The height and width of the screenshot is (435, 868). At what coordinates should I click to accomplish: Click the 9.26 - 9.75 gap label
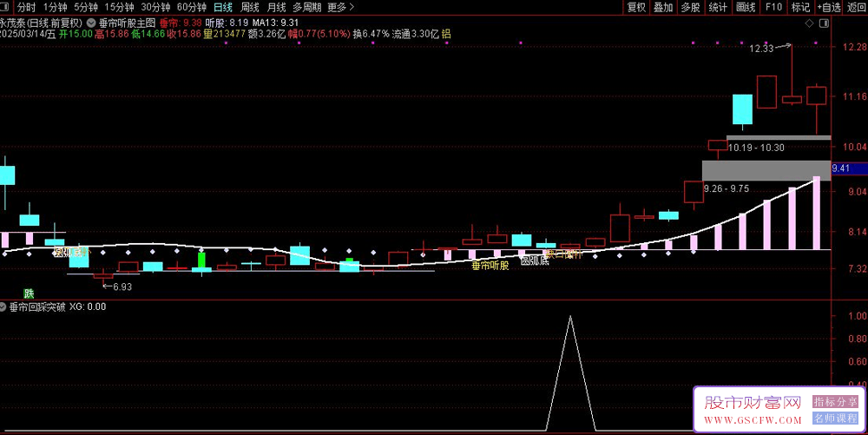click(727, 188)
